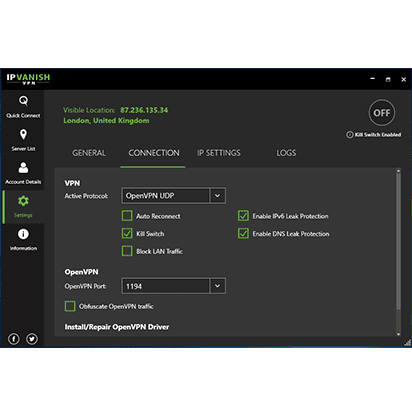
Task: Open IPVanish Facebook page icon
Action: tap(14, 339)
